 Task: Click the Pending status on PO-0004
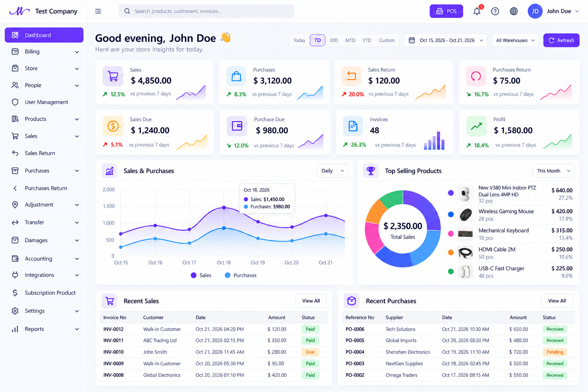click(x=555, y=352)
